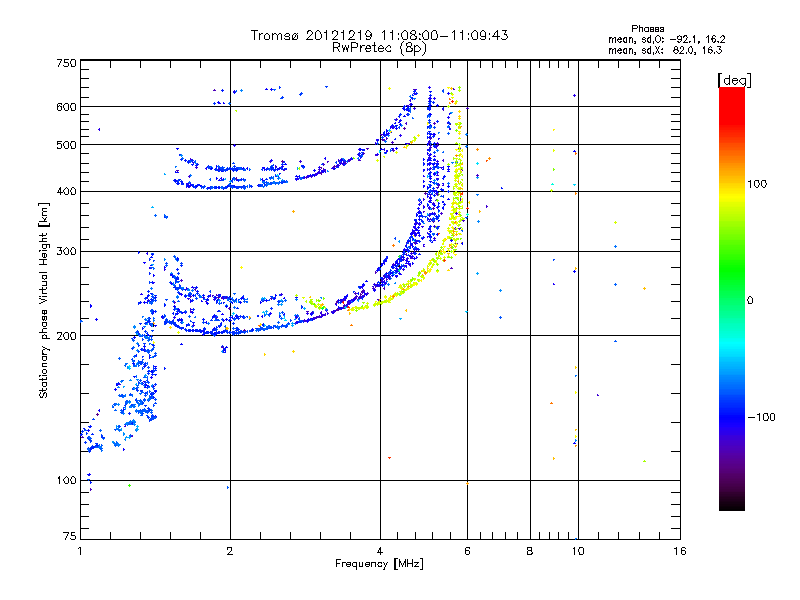Click the yellow-green X-mode trace near 5.8 MHz
The height and width of the screenshot is (600, 800).
[x=458, y=189]
